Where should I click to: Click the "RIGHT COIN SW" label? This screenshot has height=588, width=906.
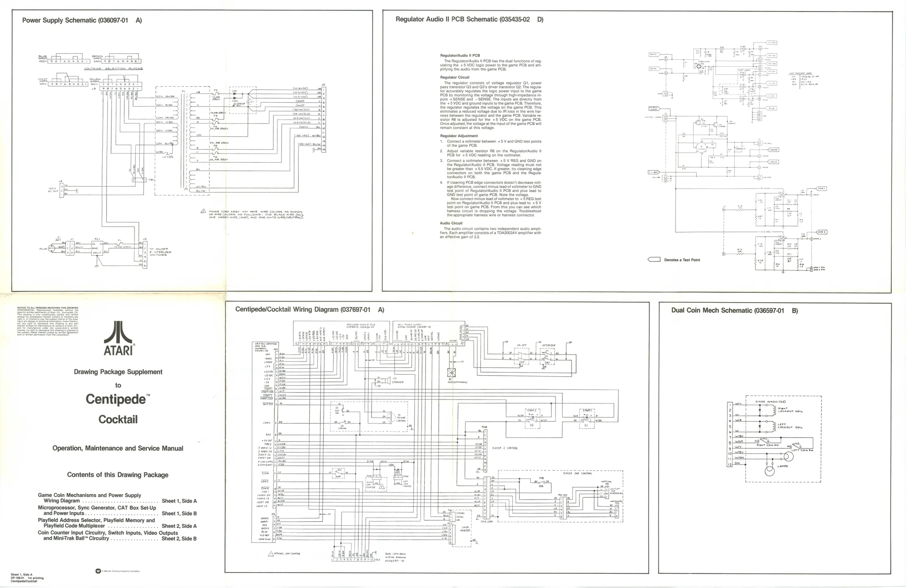(767, 445)
